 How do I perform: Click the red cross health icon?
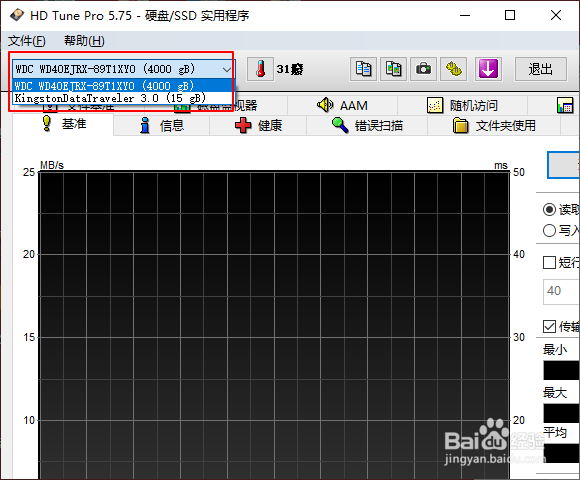(243, 126)
